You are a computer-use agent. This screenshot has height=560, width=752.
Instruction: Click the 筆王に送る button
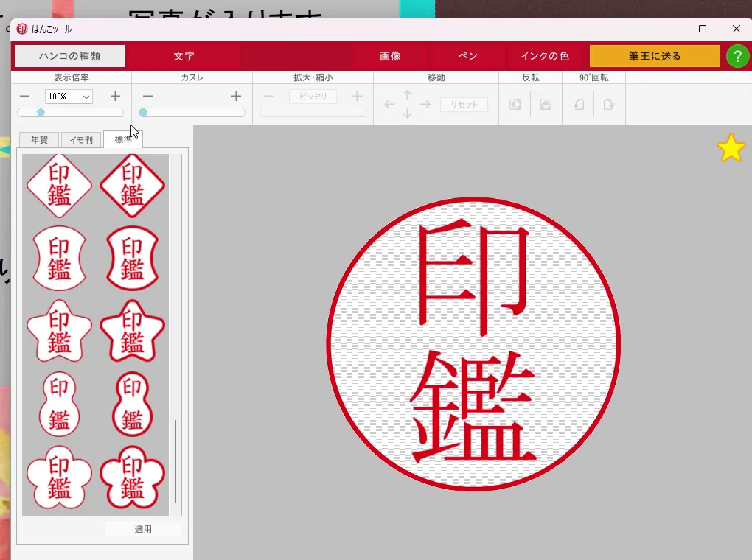coord(655,56)
